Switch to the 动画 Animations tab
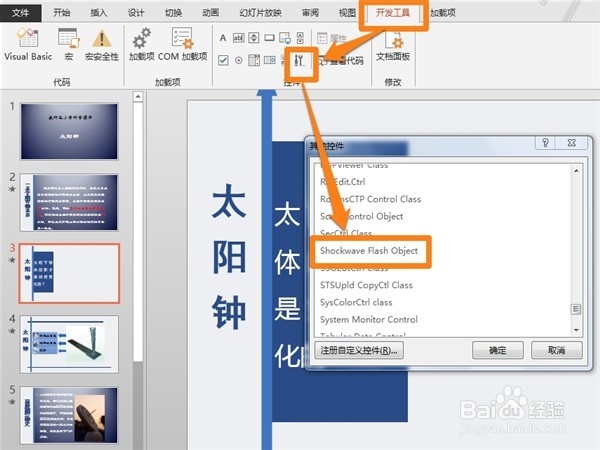The image size is (600, 450). point(210,13)
